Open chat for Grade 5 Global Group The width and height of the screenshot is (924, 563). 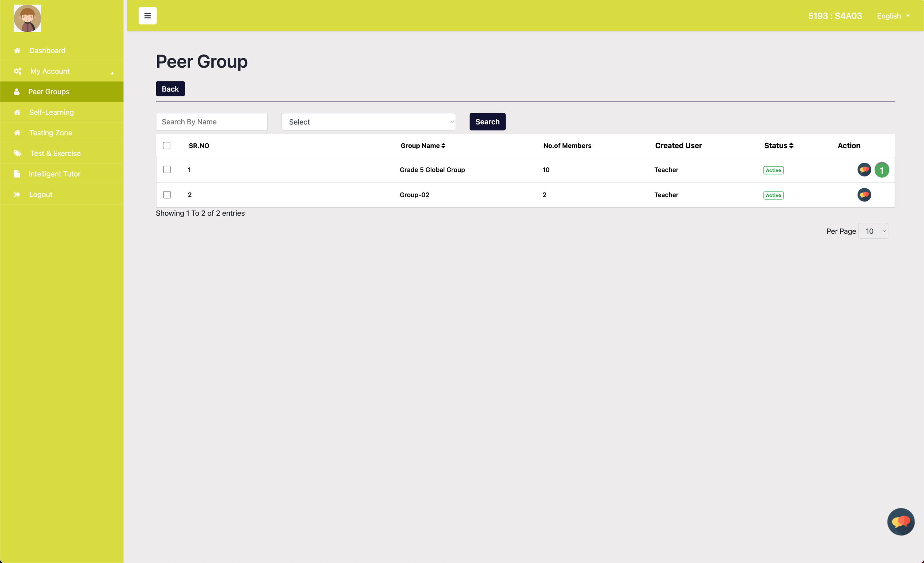(864, 170)
